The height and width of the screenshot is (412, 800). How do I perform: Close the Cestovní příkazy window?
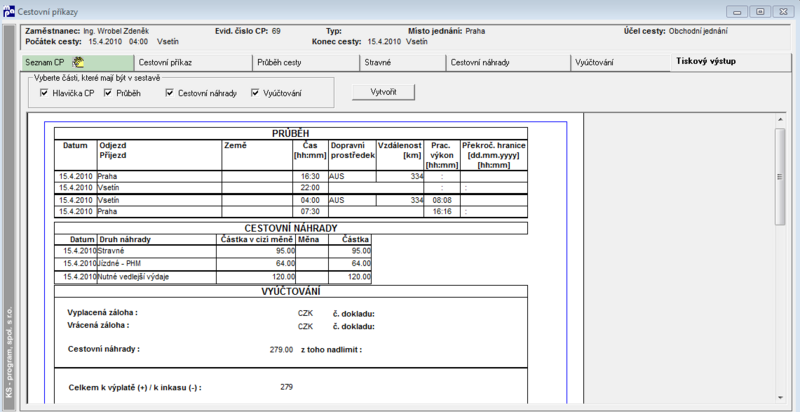tap(783, 12)
